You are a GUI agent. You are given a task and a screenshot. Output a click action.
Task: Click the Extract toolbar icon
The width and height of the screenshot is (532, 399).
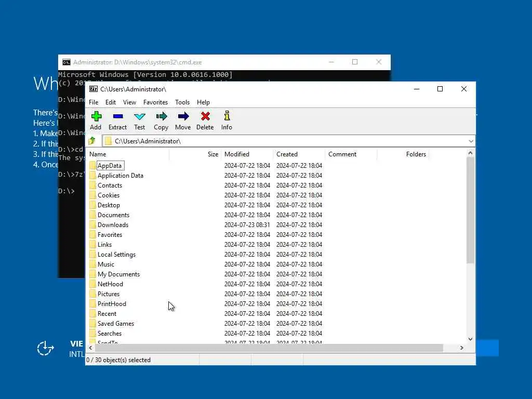click(118, 116)
